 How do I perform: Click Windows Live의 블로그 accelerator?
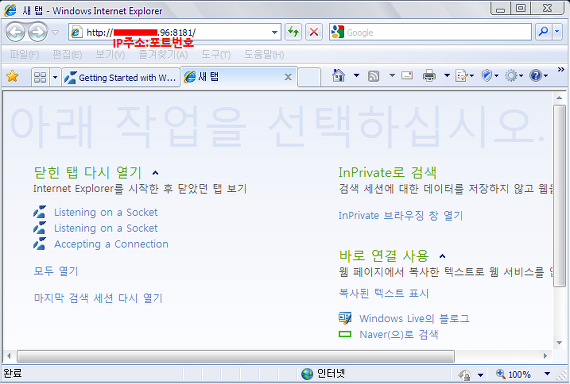point(414,319)
